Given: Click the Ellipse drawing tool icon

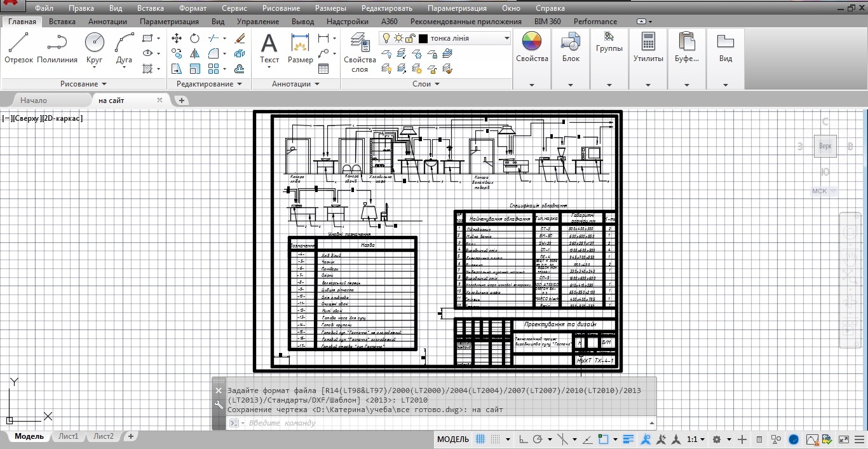Looking at the screenshot, I should pyautogui.click(x=147, y=53).
